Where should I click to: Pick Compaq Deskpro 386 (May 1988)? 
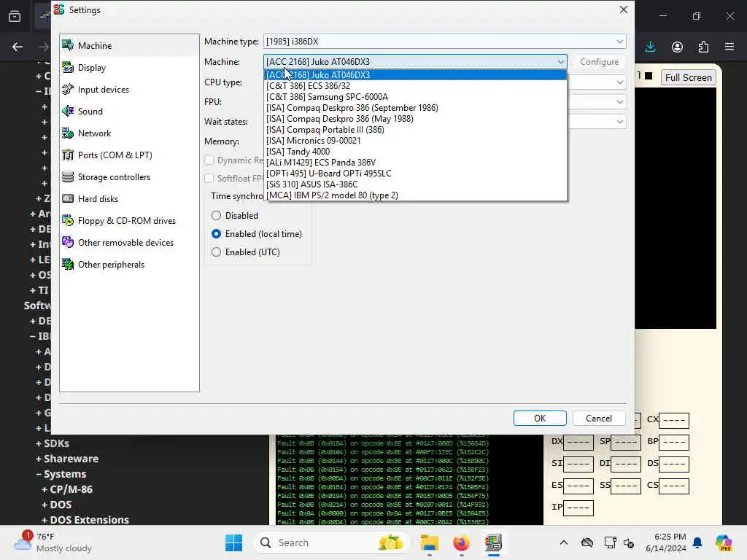[415, 119]
